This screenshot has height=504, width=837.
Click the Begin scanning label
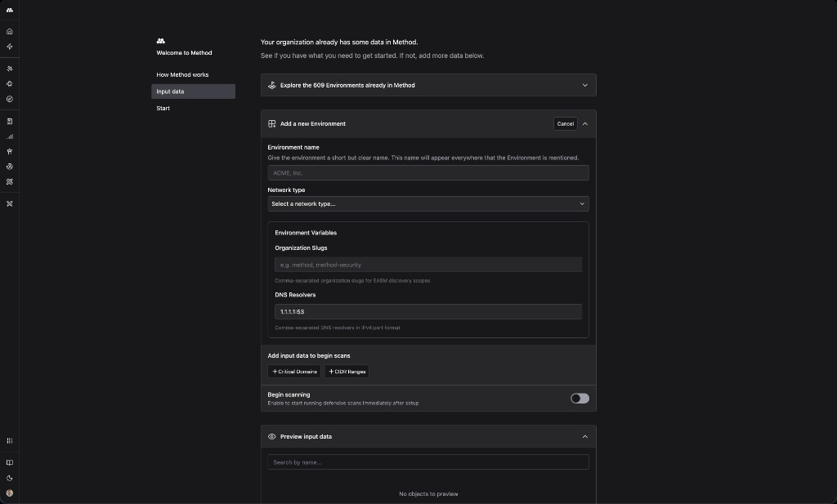point(289,395)
